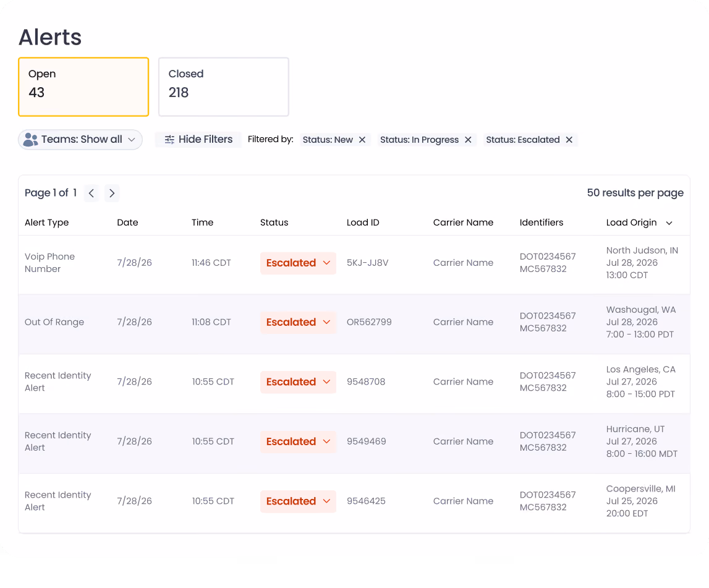
Task: Click the Hide Filters button
Action: tap(198, 139)
